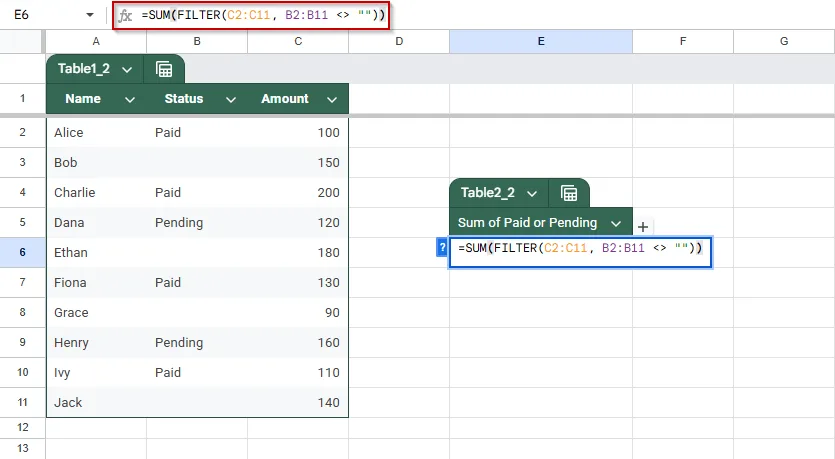Open the Status column dropdown
Viewport: 835px width, 459px height.
coord(231,100)
